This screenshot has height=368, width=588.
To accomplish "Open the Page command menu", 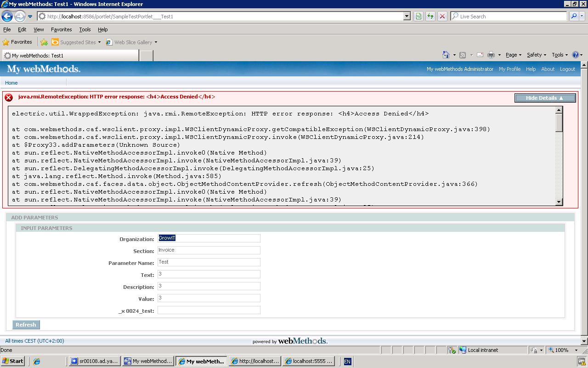I will click(x=513, y=55).
